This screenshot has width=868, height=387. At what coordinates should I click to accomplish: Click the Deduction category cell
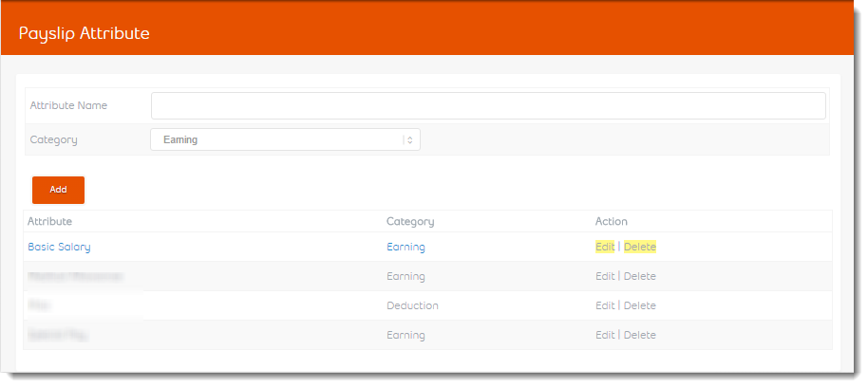tap(412, 305)
